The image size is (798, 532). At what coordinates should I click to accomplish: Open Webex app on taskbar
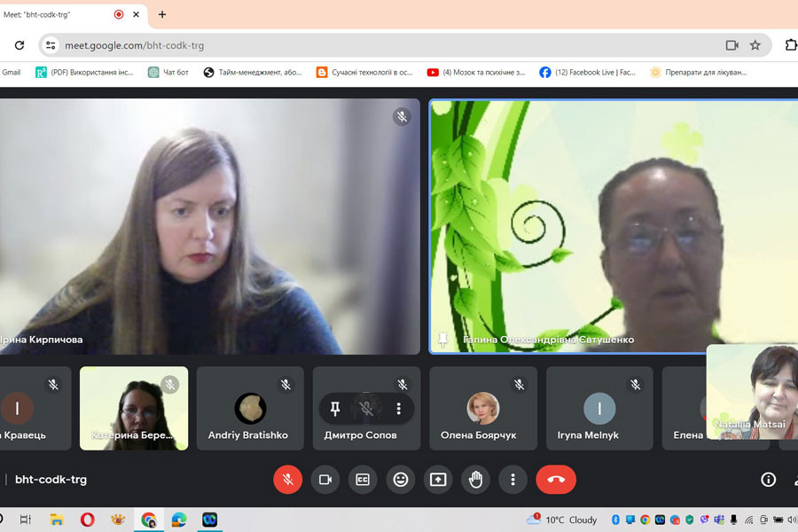[209, 520]
